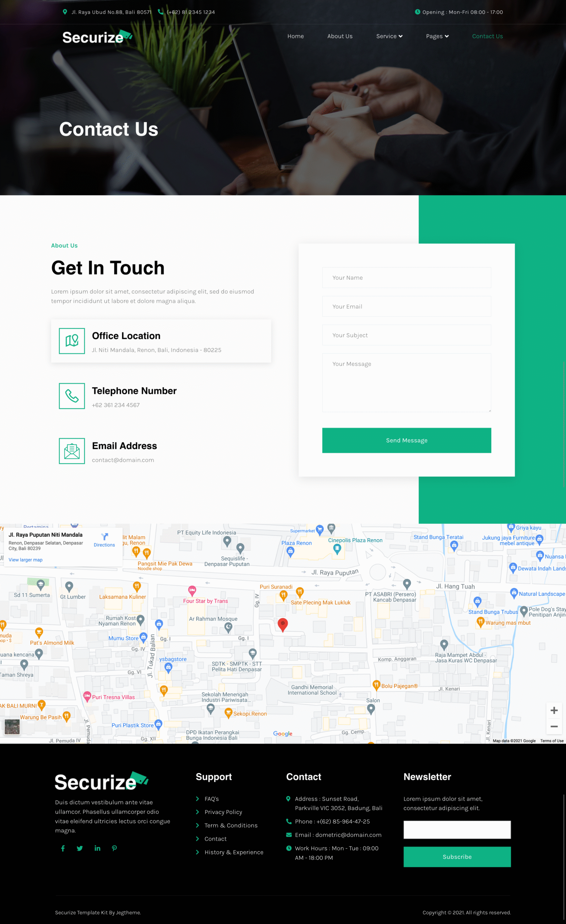Click the map zoom in plus

[554, 710]
